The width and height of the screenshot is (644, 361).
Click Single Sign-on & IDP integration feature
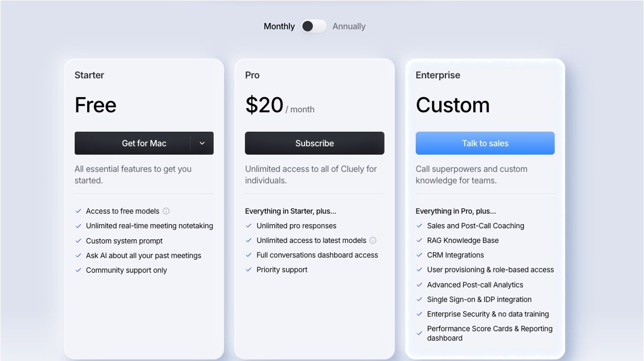coord(479,299)
